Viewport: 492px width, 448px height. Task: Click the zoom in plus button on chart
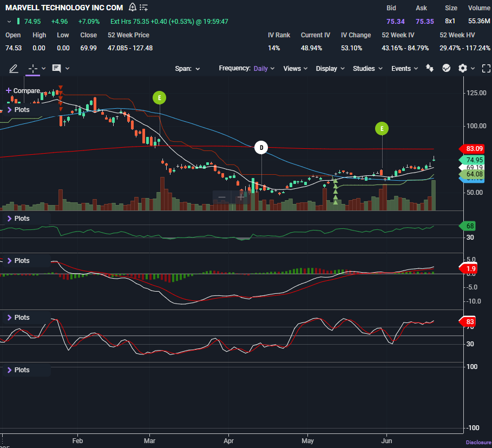(x=241, y=197)
